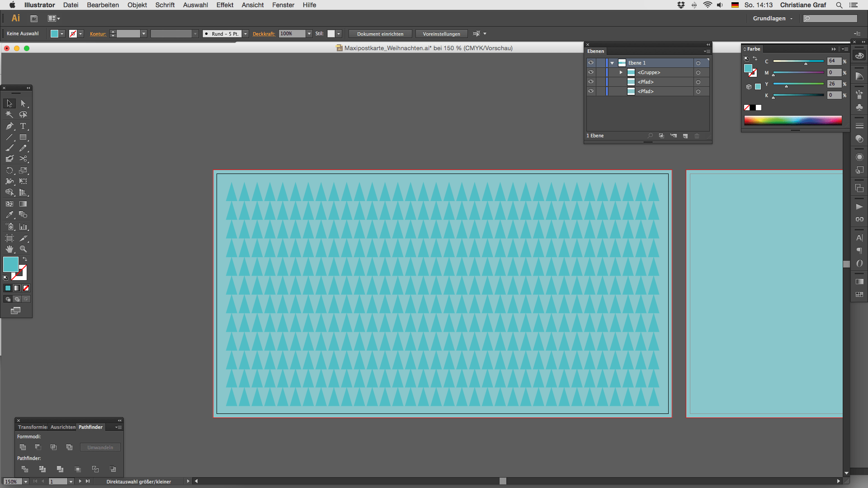Hide the last Pfad sublayer
The width and height of the screenshot is (868, 488).
tap(591, 91)
